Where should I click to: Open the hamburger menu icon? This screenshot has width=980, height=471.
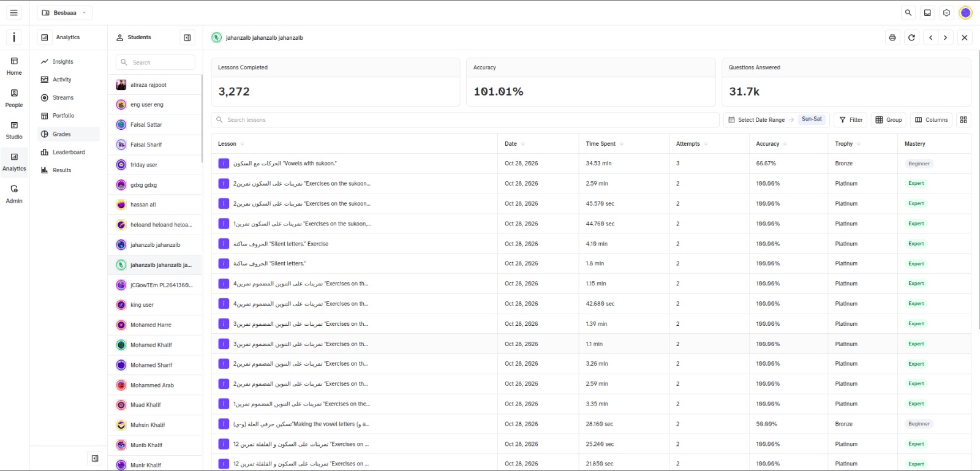13,13
